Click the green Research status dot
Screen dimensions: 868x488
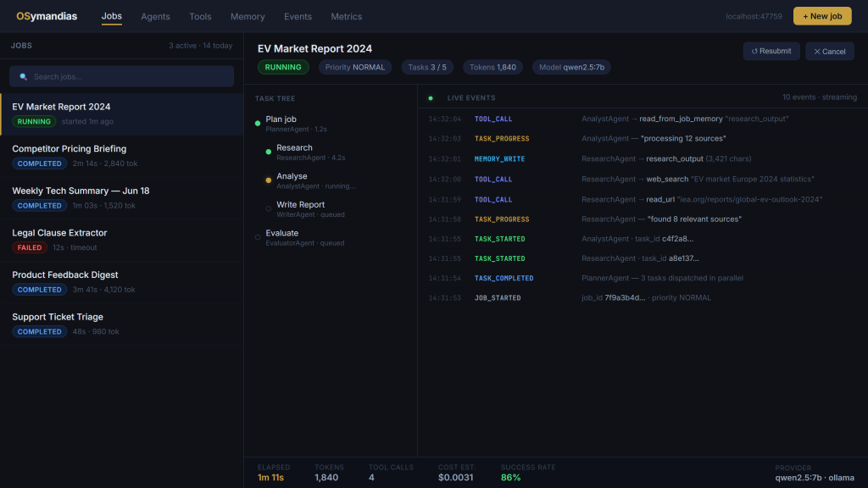point(269,152)
